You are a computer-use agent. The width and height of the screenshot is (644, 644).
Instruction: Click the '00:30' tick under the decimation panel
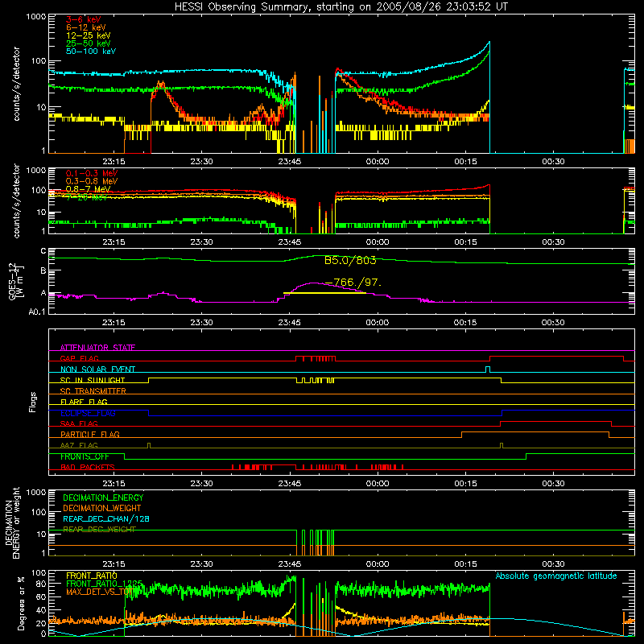pos(553,564)
